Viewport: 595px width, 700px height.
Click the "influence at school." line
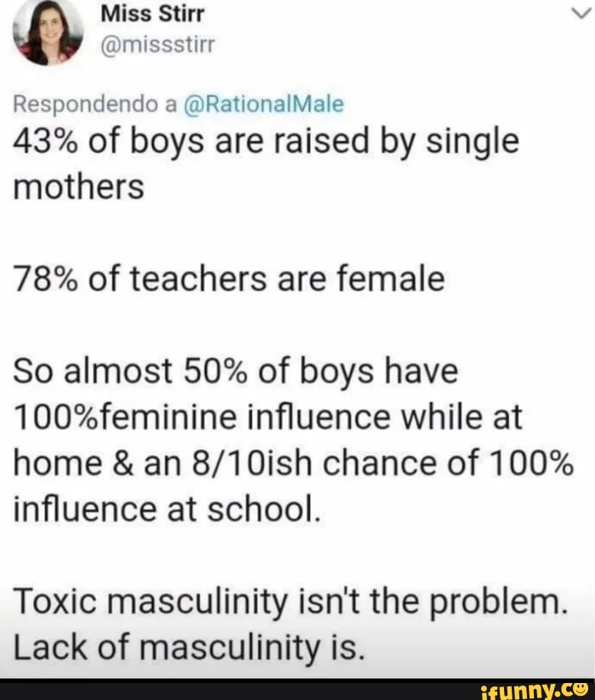point(166,509)
